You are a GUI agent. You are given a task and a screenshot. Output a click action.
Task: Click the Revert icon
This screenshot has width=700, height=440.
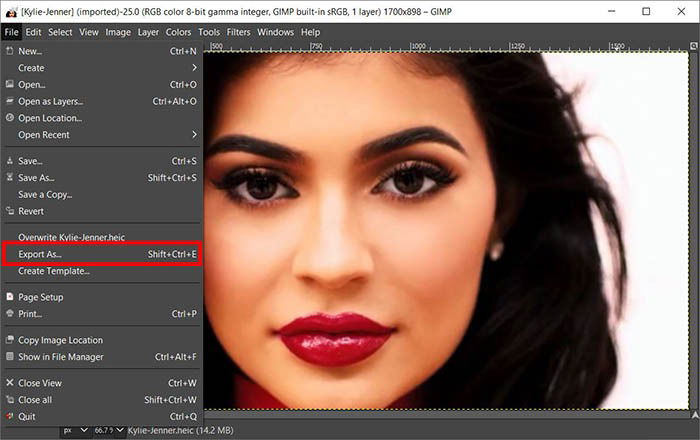9,211
